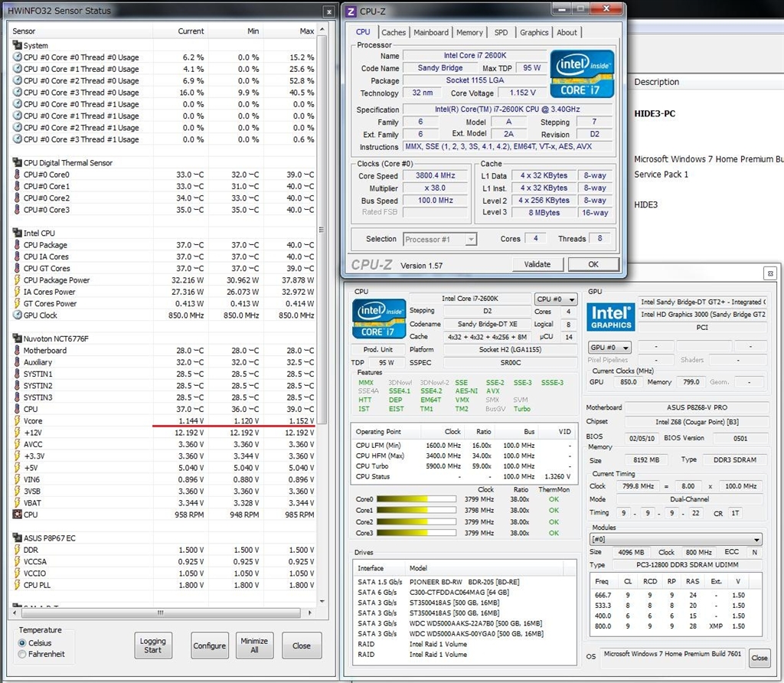The width and height of the screenshot is (784, 683).
Task: Click the HWiNFO32 horizontal scrollbar
Action: pos(161,613)
